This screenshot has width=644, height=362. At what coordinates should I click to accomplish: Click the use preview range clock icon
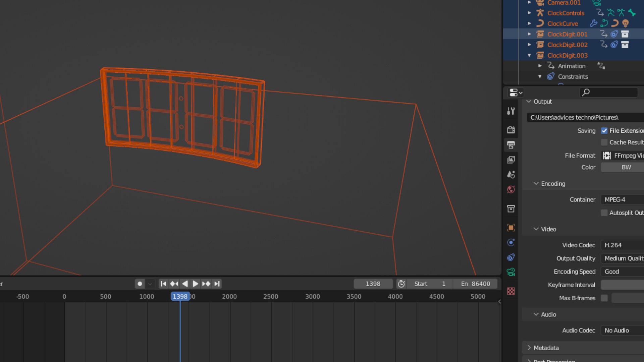click(x=401, y=284)
